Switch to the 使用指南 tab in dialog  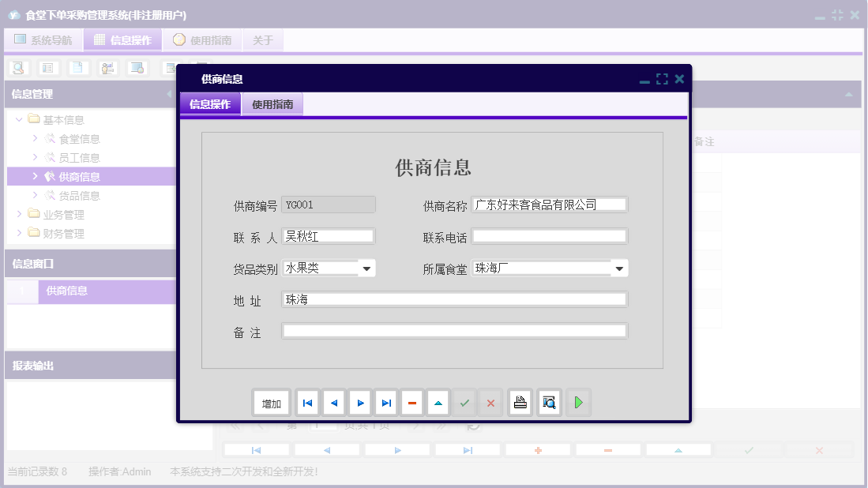(x=272, y=103)
